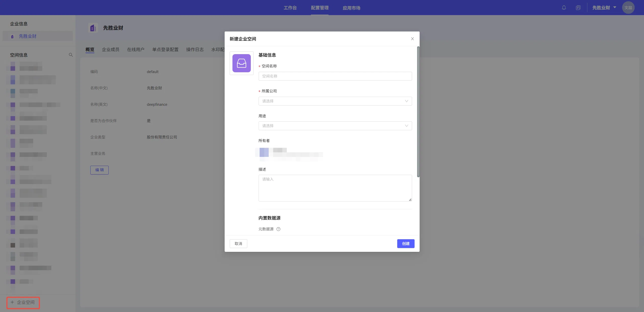This screenshot has width=644, height=312.
Task: Click the 描述 text area
Action: (x=335, y=188)
